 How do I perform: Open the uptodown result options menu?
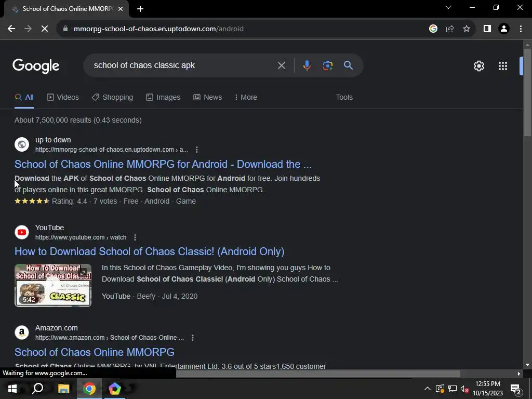(197, 150)
